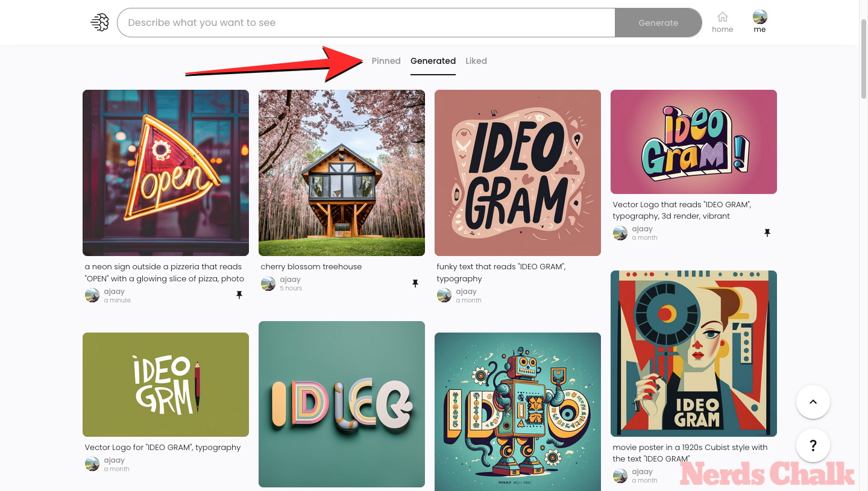This screenshot has width=868, height=491.
Task: Click the 'a minute' timestamp
Action: click(117, 301)
